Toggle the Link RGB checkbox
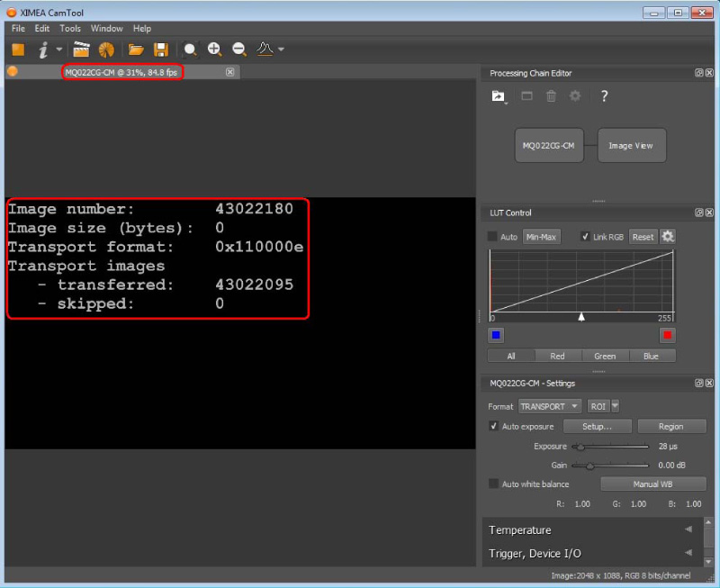The width and height of the screenshot is (720, 588). (x=585, y=237)
